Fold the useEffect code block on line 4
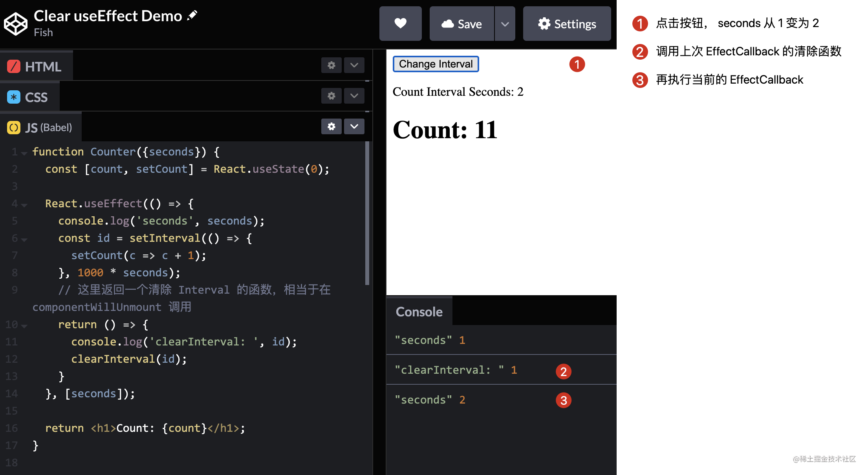Viewport: 868px width, 475px height. tap(24, 204)
